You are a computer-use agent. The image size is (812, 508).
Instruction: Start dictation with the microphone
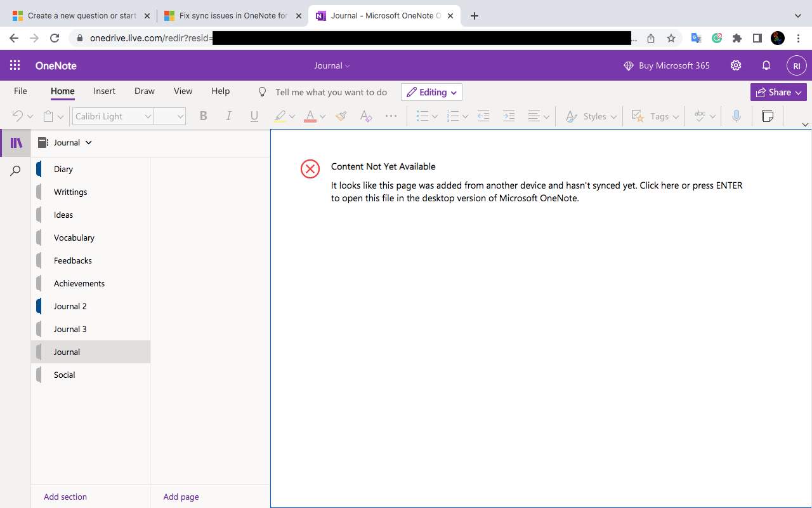pos(737,116)
